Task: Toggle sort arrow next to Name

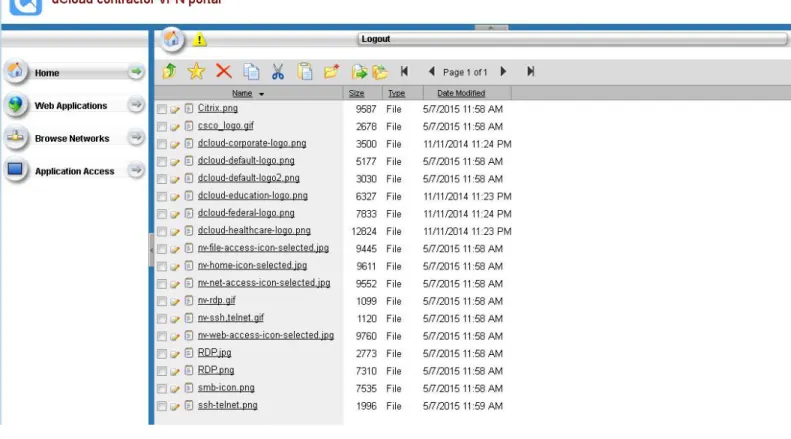Action: point(261,94)
